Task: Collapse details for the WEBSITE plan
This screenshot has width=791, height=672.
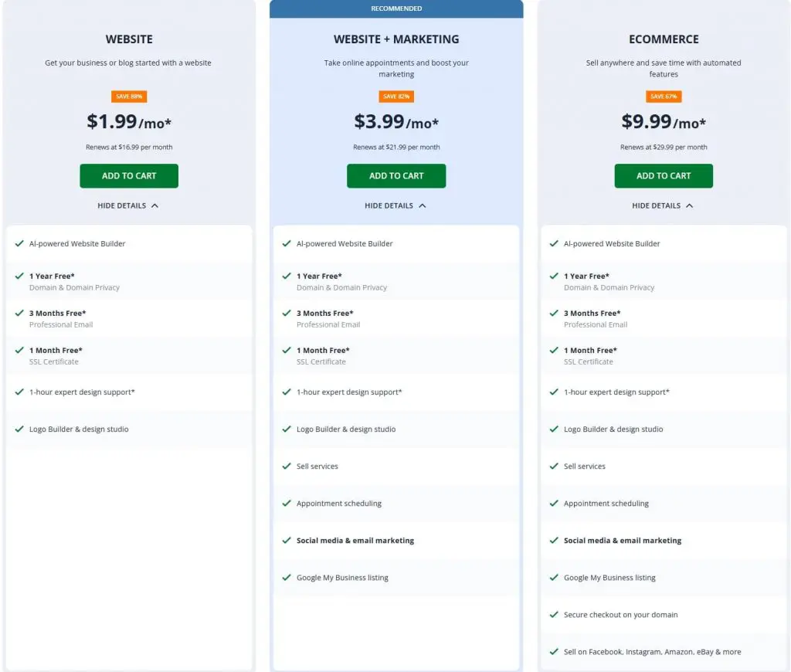Action: pyautogui.click(x=128, y=205)
